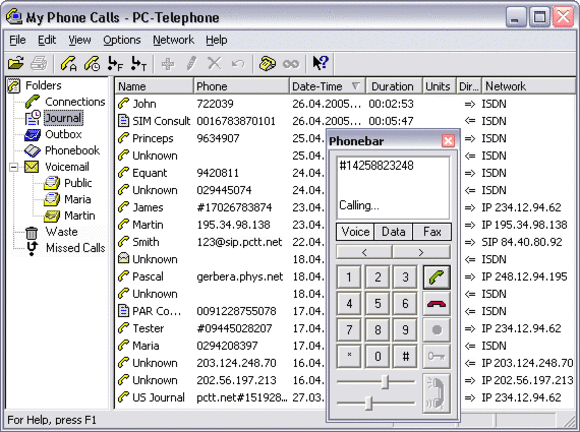Image resolution: width=580 pixels, height=432 pixels.
Task: Open the Missed Calls folder
Action: coord(75,248)
